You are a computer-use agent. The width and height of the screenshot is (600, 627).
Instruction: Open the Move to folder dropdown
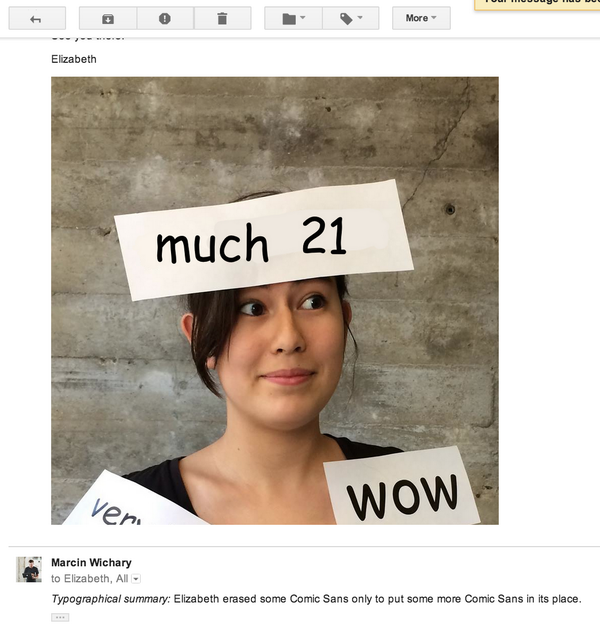293,18
